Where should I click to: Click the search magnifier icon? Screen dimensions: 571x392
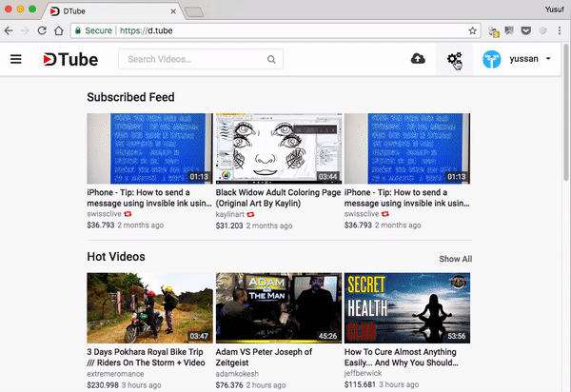[x=271, y=59]
